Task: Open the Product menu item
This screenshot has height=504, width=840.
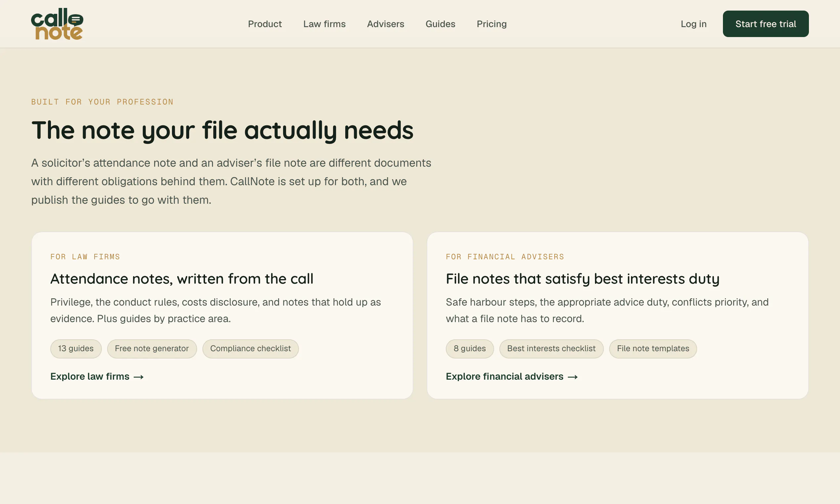Action: [265, 24]
